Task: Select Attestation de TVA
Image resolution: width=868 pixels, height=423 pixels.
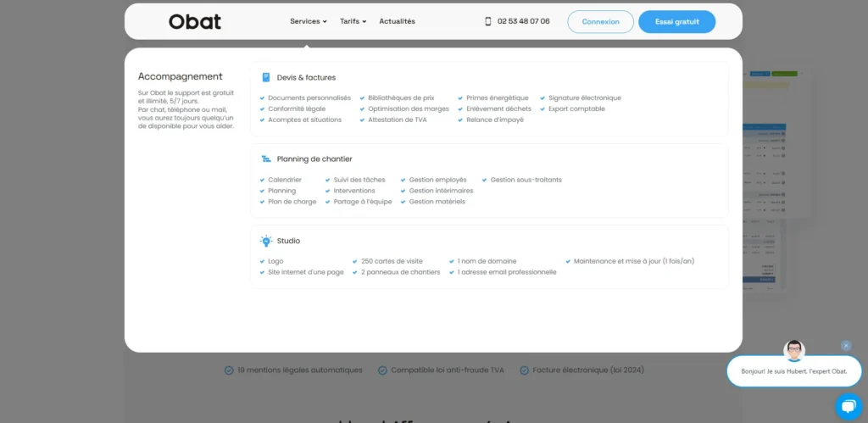Action: [x=398, y=120]
